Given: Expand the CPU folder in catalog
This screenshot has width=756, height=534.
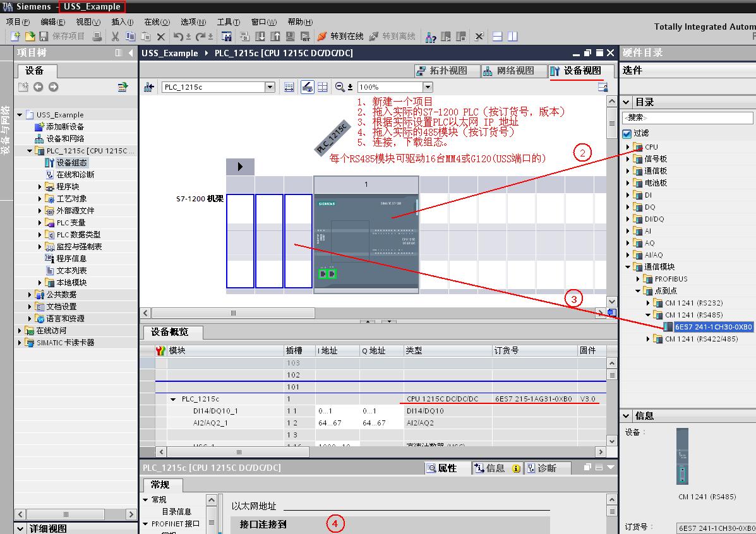Looking at the screenshot, I should point(628,146).
